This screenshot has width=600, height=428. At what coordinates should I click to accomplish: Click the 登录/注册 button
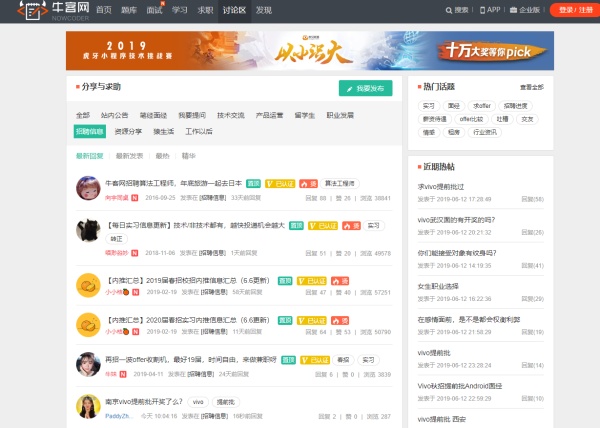coord(575,10)
